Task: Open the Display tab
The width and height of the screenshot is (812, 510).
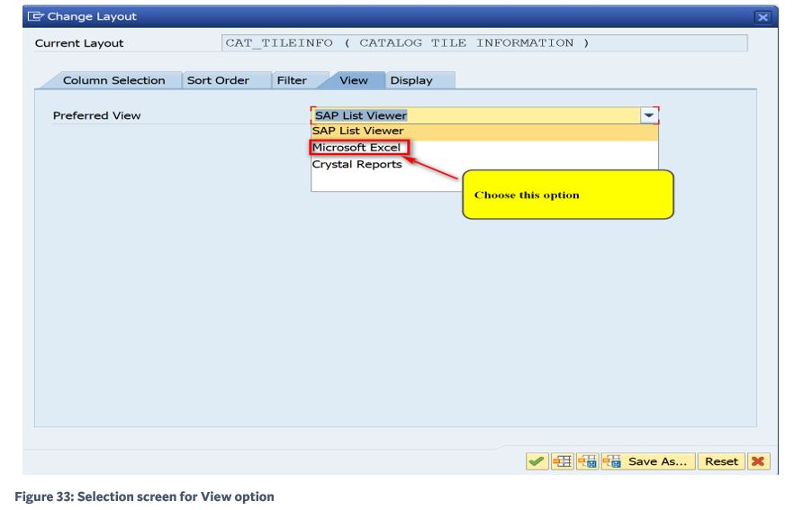Action: [411, 80]
